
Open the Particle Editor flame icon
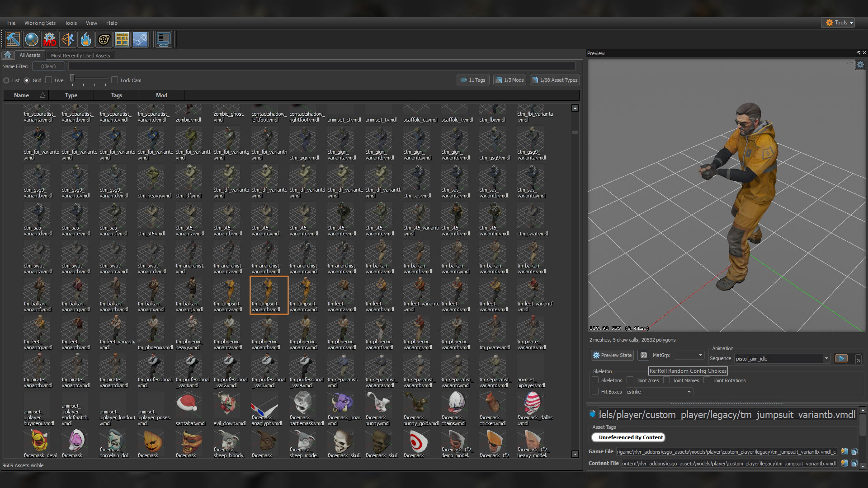(86, 40)
